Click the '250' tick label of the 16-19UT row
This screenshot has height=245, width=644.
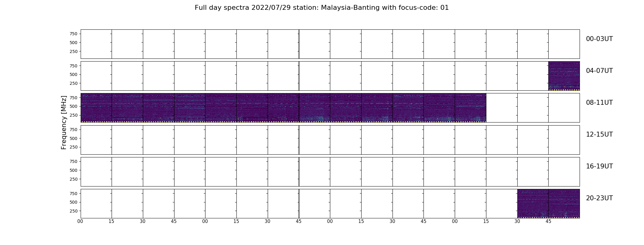[x=73, y=179]
